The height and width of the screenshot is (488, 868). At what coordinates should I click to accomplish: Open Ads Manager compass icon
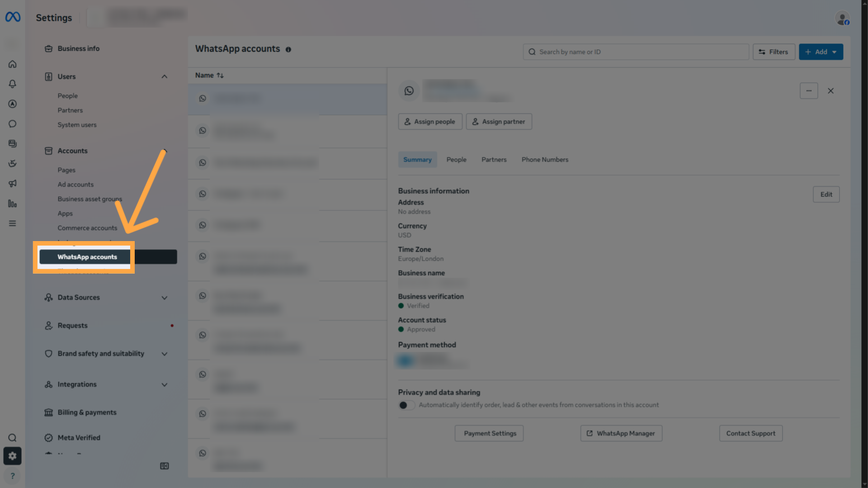click(x=13, y=104)
